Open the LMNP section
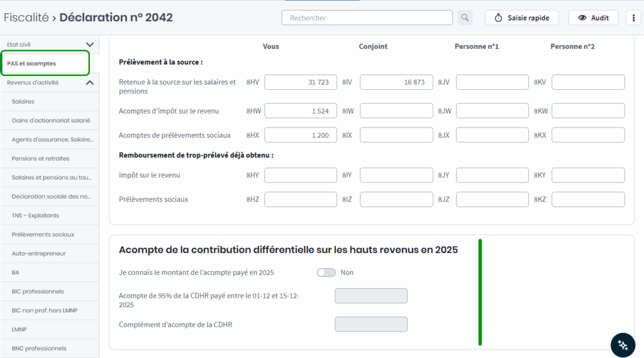This screenshot has height=358, width=644. click(19, 329)
